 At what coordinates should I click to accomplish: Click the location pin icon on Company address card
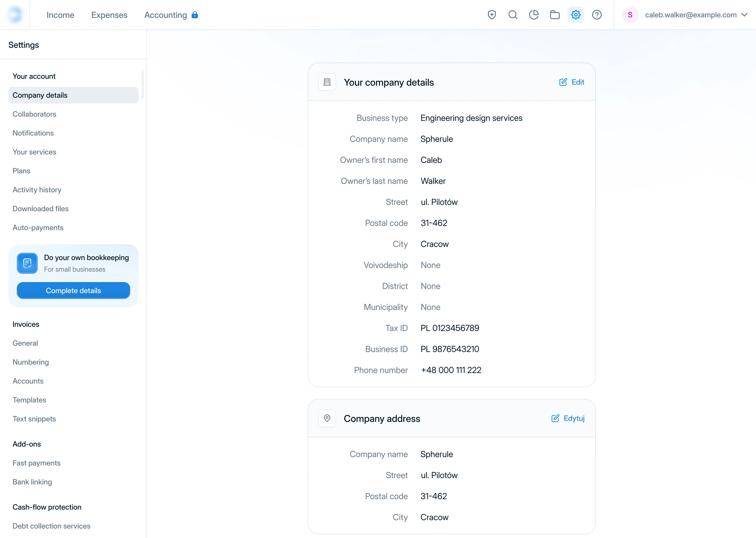327,418
